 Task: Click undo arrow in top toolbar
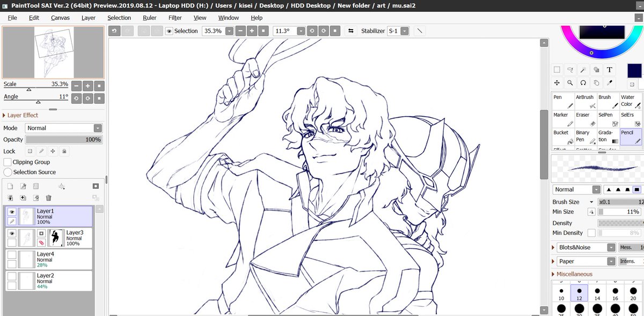pyautogui.click(x=114, y=31)
